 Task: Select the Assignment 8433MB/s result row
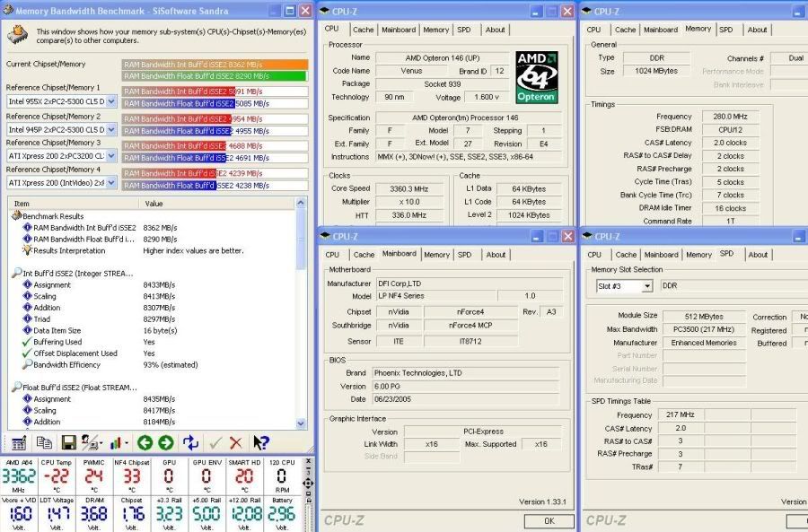tap(153, 284)
